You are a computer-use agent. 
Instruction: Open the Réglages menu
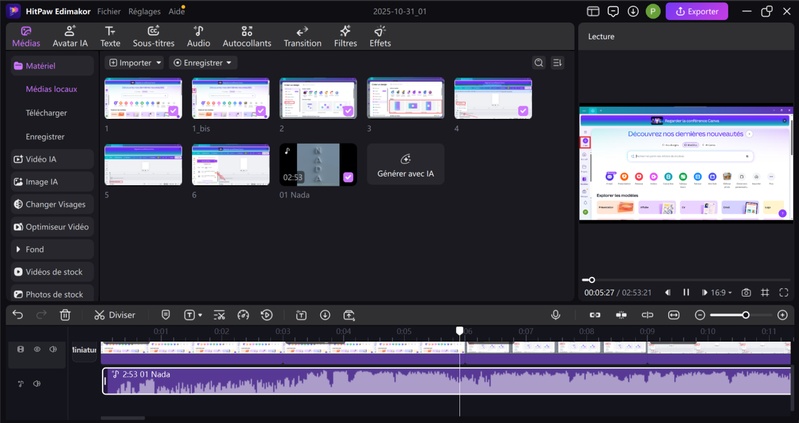pos(144,11)
